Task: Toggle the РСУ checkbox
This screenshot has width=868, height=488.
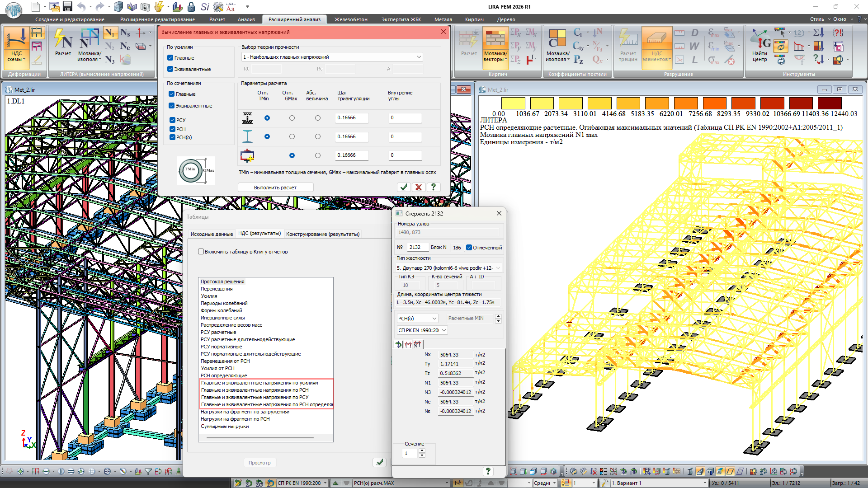Action: coord(172,120)
